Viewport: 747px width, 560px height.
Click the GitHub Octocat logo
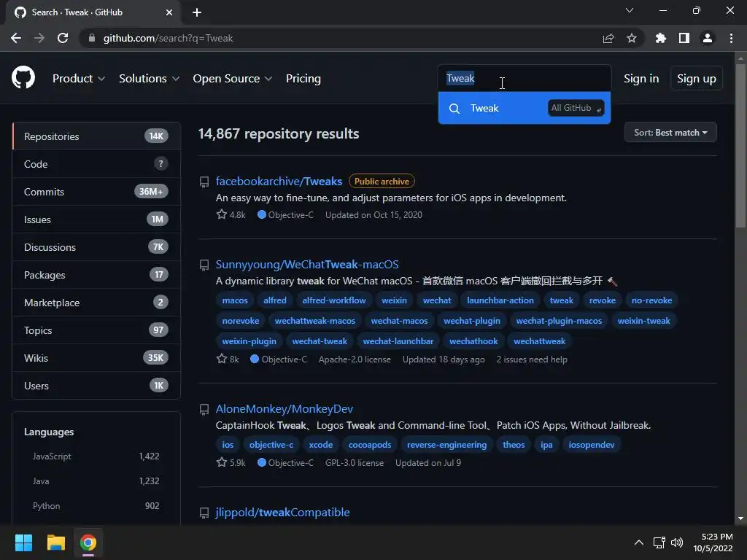point(23,78)
